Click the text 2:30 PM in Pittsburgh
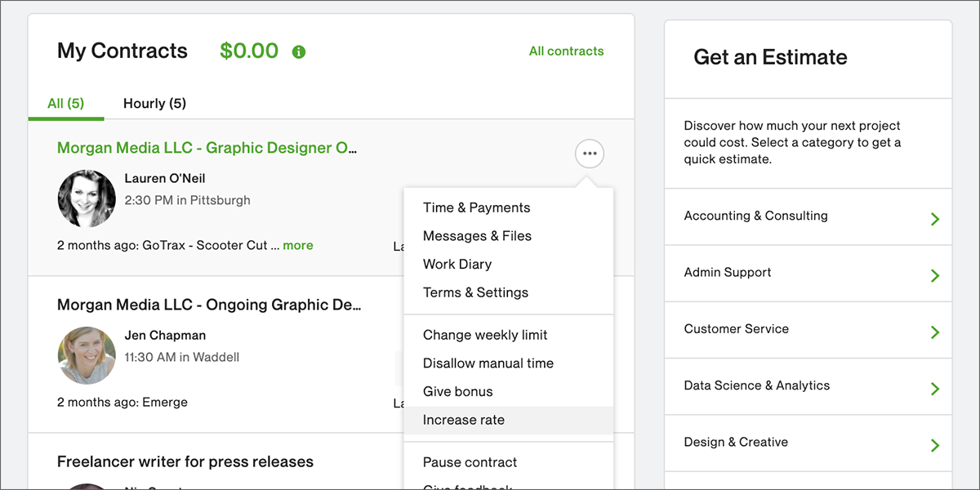 tap(188, 200)
